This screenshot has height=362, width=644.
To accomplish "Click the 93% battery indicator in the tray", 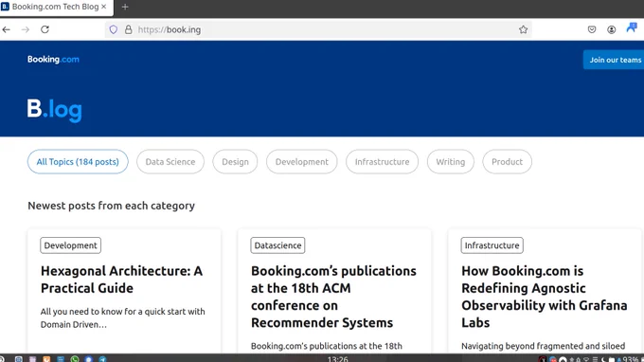I will click(631, 359).
